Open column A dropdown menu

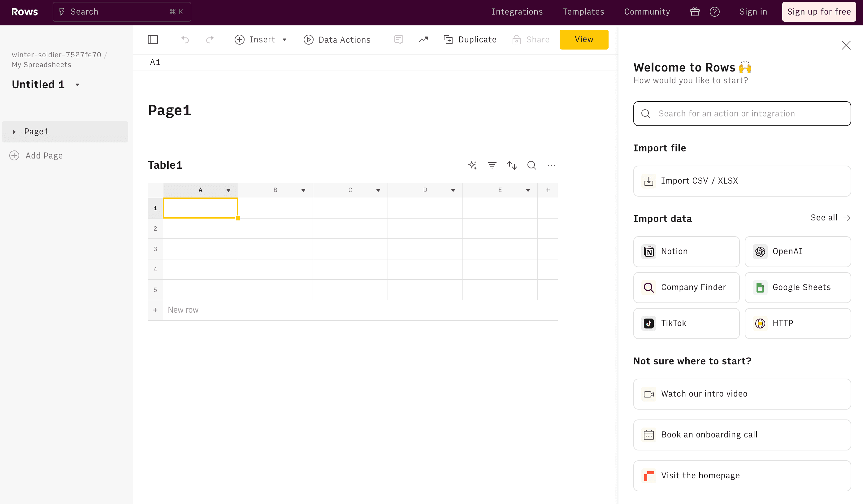point(228,190)
